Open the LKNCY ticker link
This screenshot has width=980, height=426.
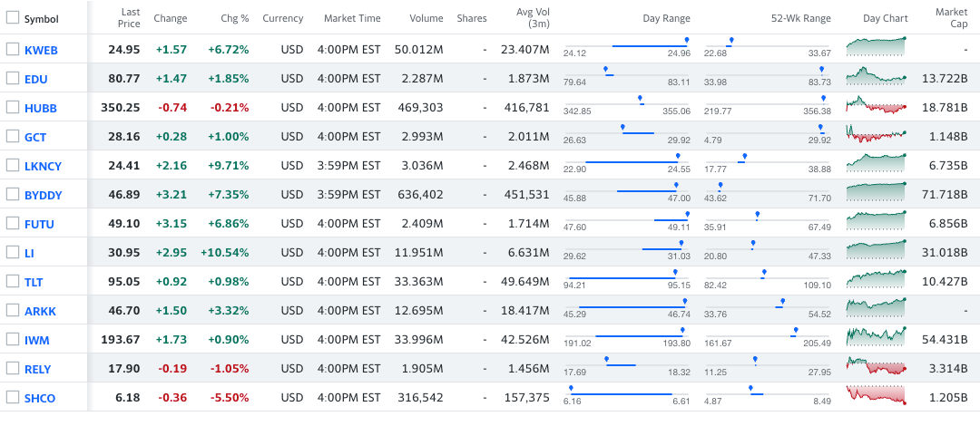44,166
